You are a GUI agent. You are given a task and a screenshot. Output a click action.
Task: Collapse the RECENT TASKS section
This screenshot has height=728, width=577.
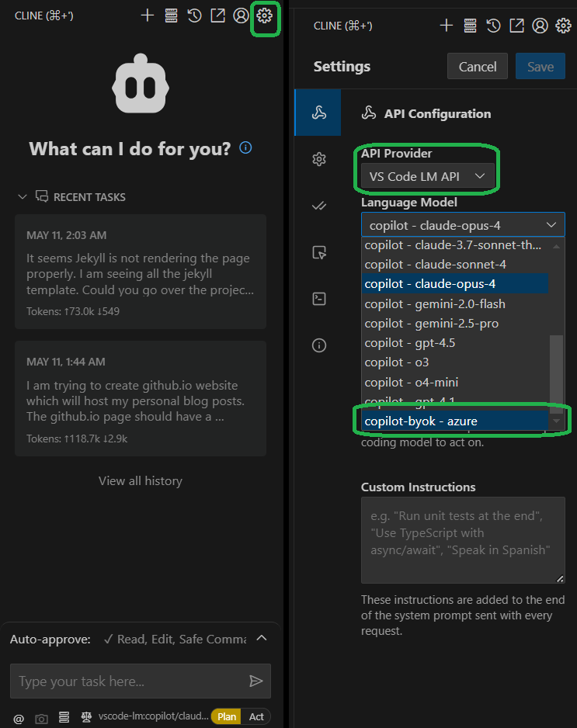pos(23,197)
